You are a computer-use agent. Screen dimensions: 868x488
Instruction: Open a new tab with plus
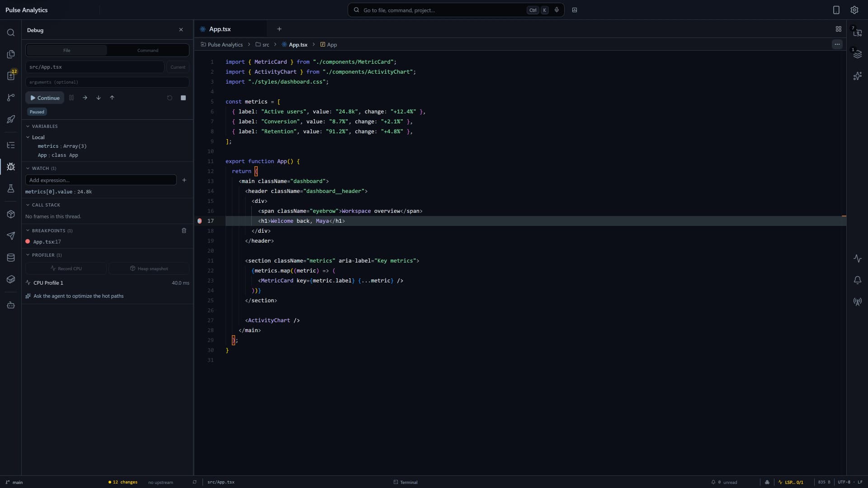point(279,29)
